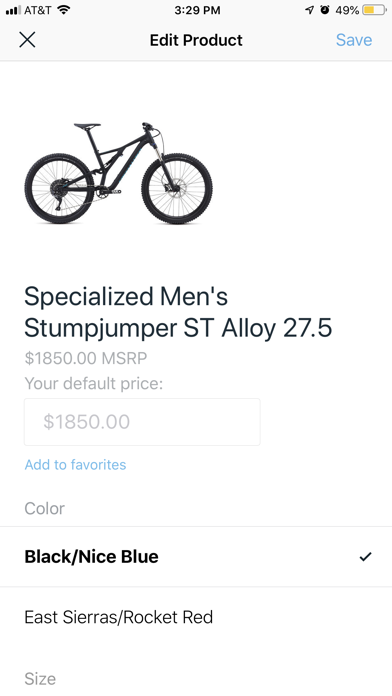Tap Save to save product changes
Image resolution: width=392 pixels, height=696 pixels.
(354, 40)
